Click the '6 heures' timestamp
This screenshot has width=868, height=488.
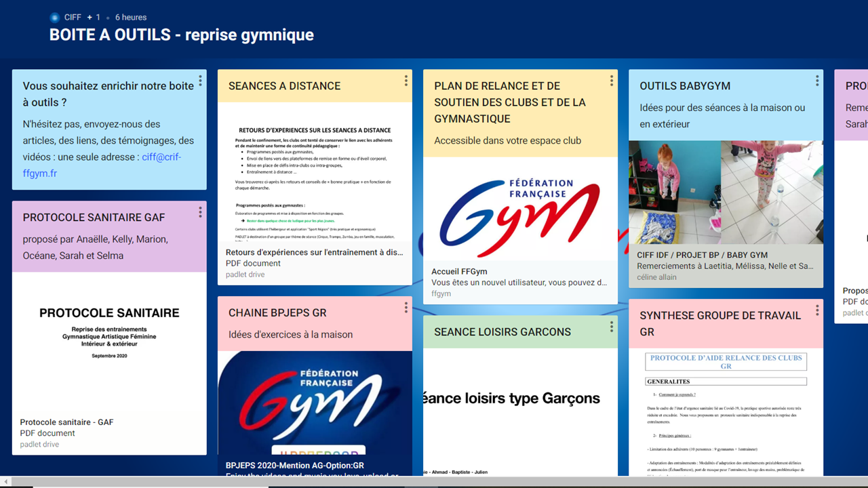131,18
